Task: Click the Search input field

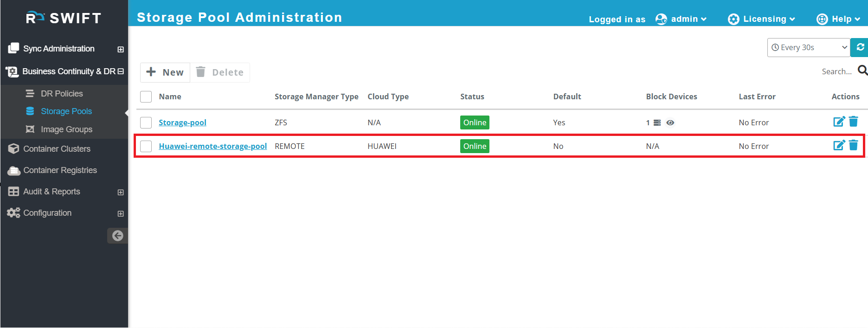Action: pyautogui.click(x=836, y=71)
